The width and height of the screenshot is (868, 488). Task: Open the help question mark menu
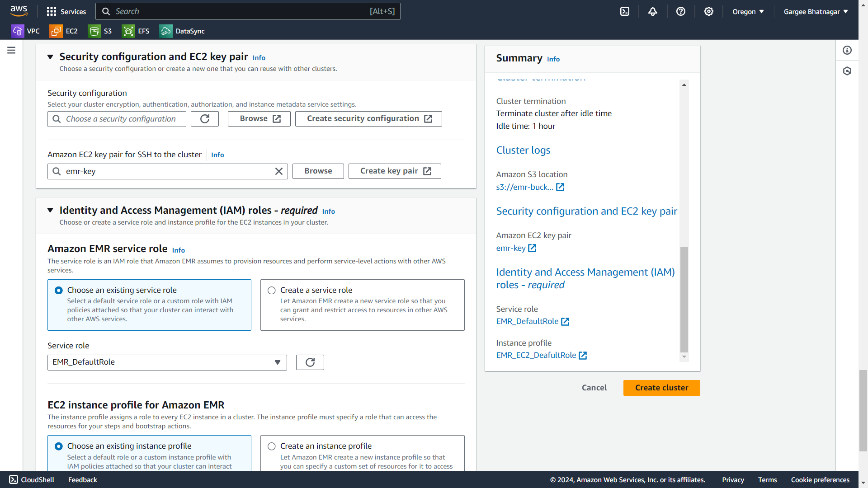681,12
